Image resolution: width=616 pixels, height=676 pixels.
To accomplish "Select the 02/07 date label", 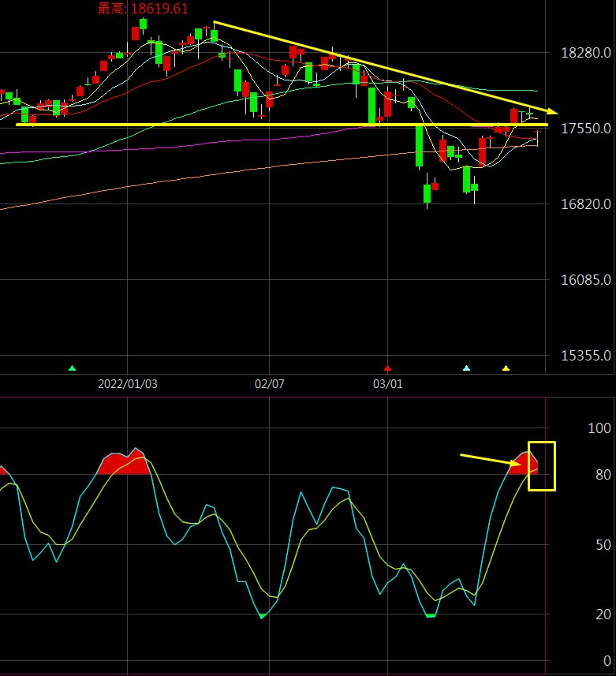I will tap(270, 383).
